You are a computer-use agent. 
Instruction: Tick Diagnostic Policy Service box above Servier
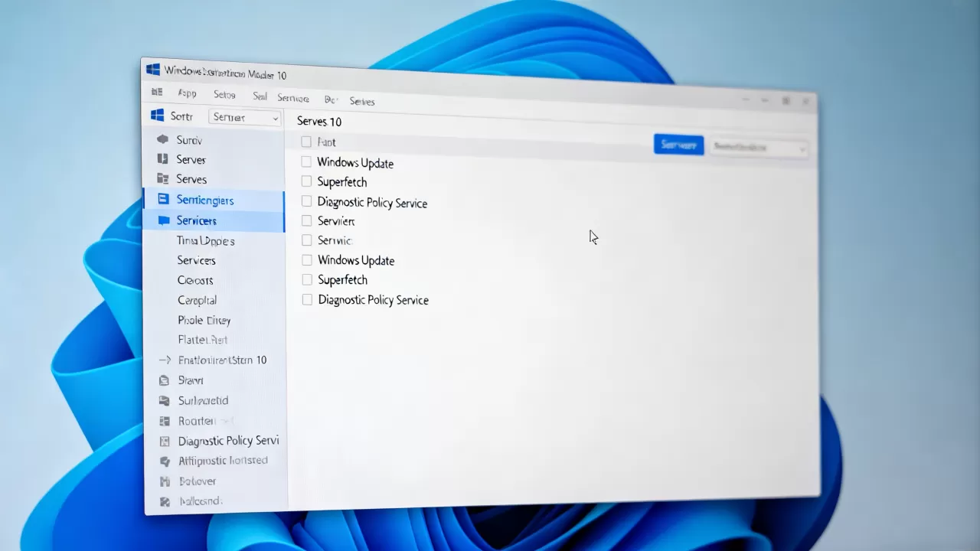click(306, 201)
